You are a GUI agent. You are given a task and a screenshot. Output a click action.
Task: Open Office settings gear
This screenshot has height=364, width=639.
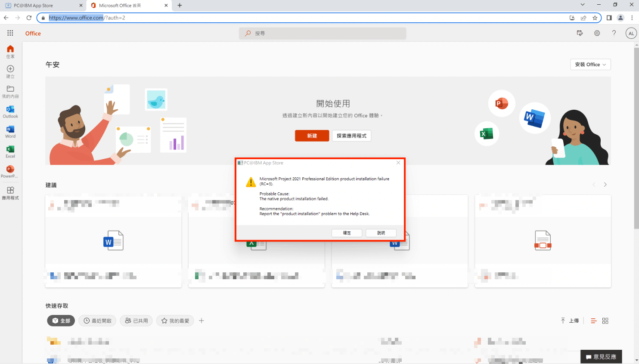[597, 33]
